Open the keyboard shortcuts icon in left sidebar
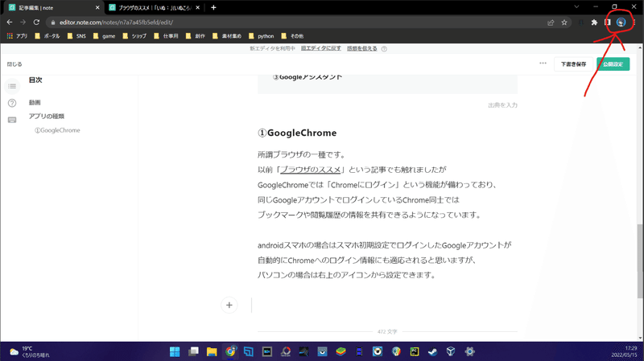 coord(12,120)
